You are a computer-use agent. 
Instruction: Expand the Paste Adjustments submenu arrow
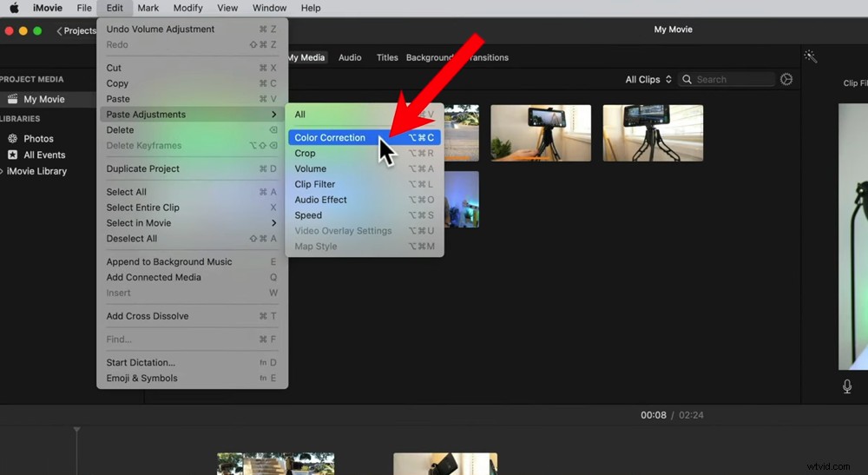tap(274, 114)
